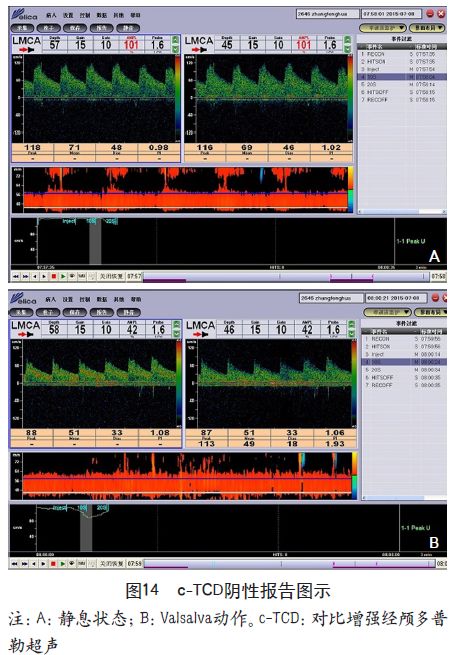This screenshot has width=457, height=655.
Task: Click the red stop button in panel A
Action: [x=53, y=276]
